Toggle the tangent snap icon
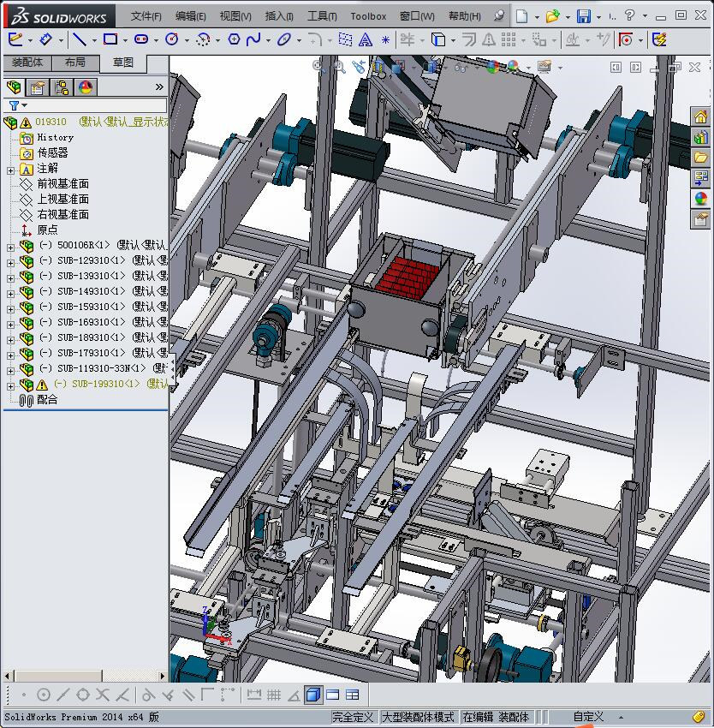The image size is (714, 728). click(148, 695)
